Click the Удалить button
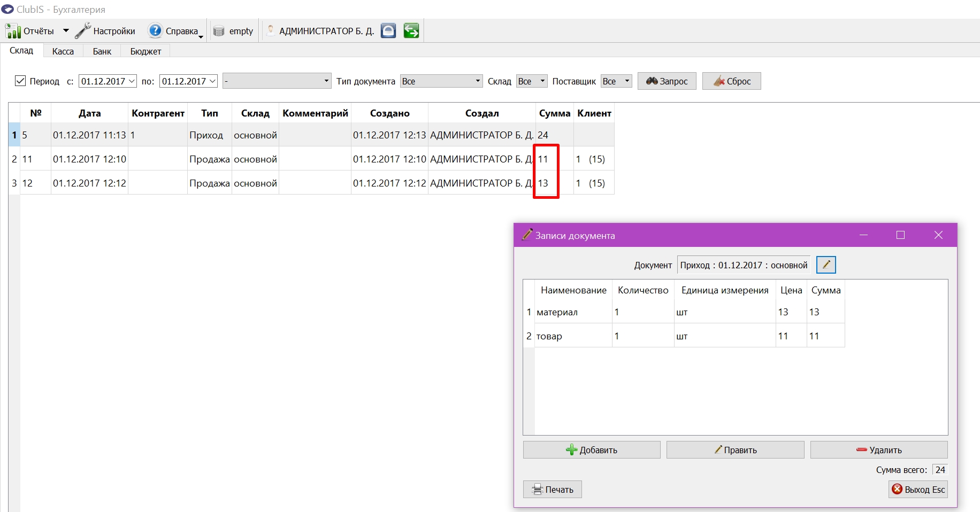This screenshot has width=980, height=512. point(879,450)
